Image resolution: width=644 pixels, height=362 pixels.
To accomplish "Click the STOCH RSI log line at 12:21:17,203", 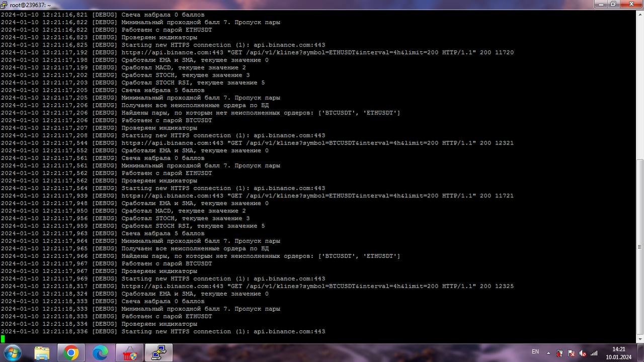I will coord(133,83).
